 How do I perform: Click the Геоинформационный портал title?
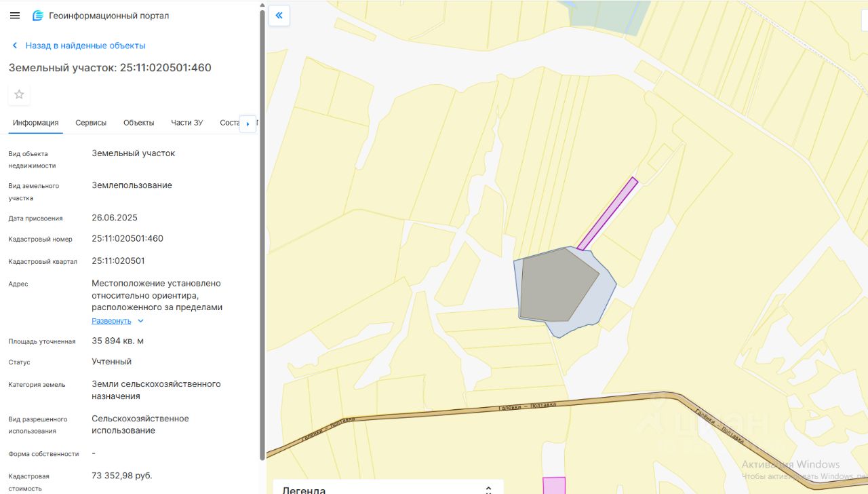pos(109,16)
